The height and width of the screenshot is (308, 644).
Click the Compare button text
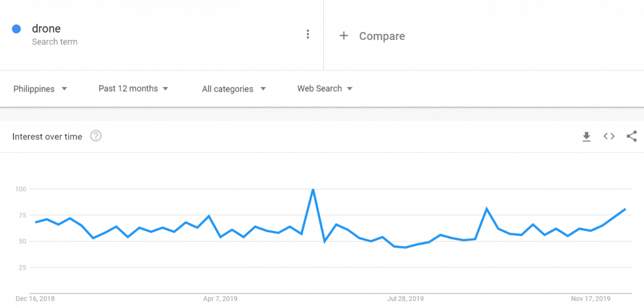coord(381,36)
